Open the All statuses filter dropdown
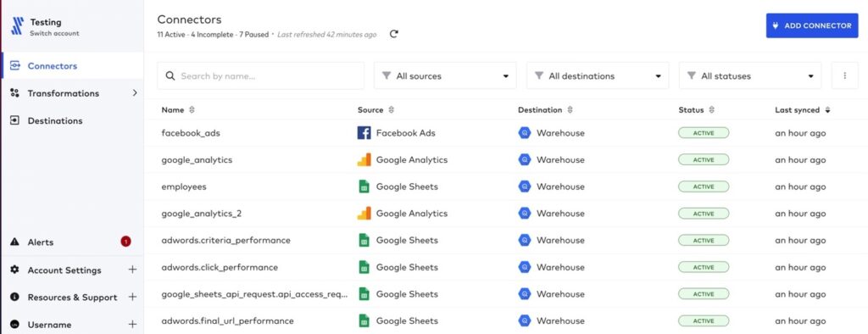868x334 pixels. [750, 76]
